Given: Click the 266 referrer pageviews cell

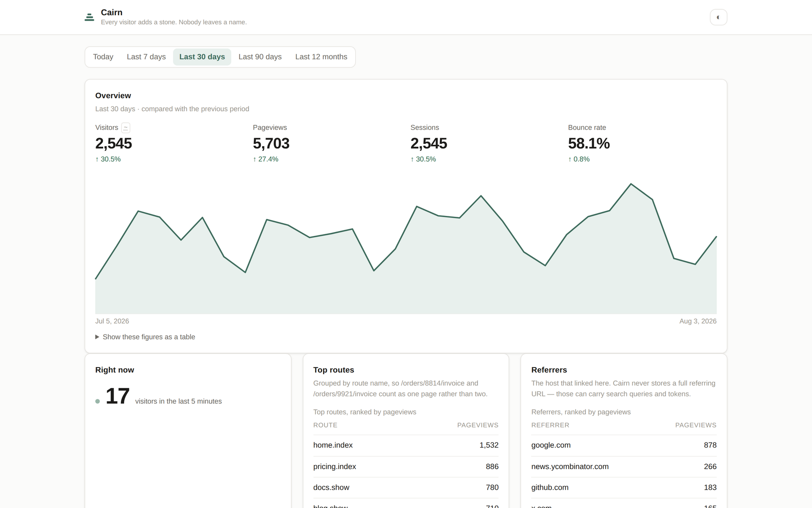Looking at the screenshot, I should tap(710, 467).
